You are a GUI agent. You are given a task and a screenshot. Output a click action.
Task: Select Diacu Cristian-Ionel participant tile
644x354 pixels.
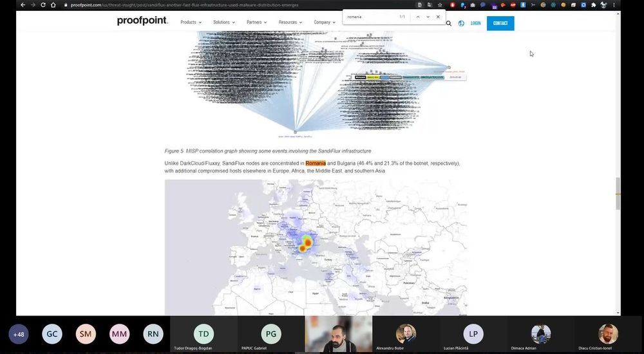608,334
